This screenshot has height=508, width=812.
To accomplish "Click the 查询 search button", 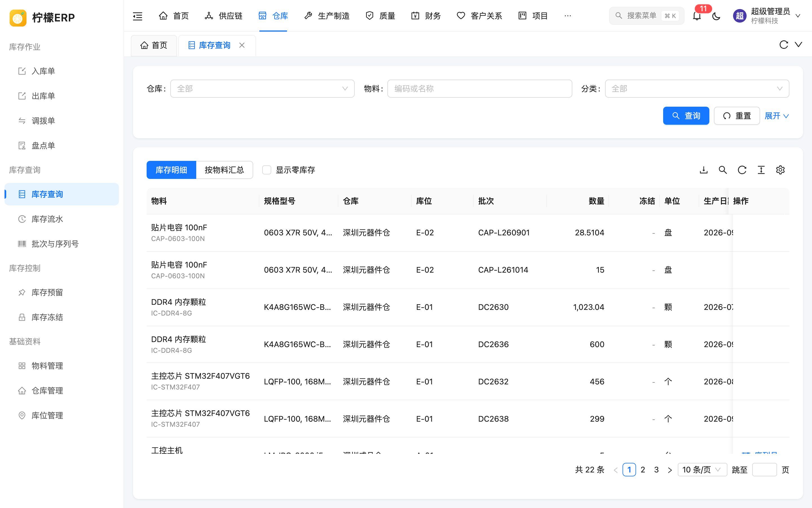I will (686, 116).
